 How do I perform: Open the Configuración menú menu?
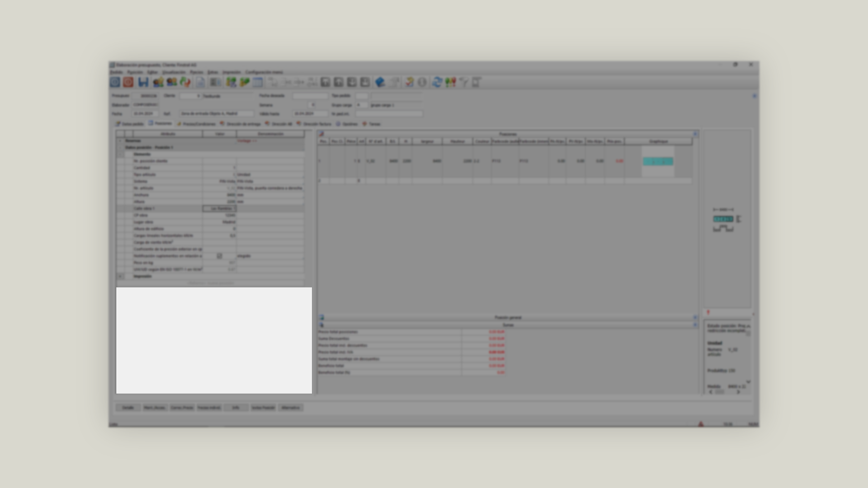pos(264,72)
